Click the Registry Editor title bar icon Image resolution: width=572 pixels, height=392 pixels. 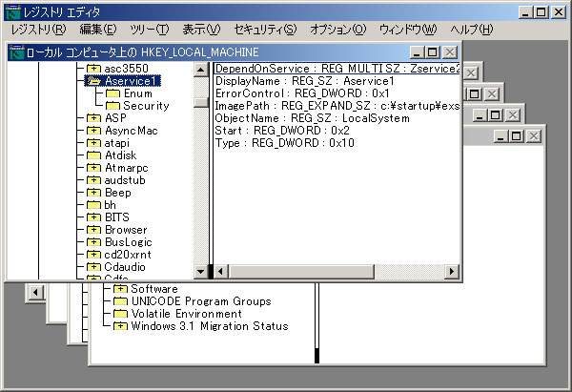tap(12, 12)
